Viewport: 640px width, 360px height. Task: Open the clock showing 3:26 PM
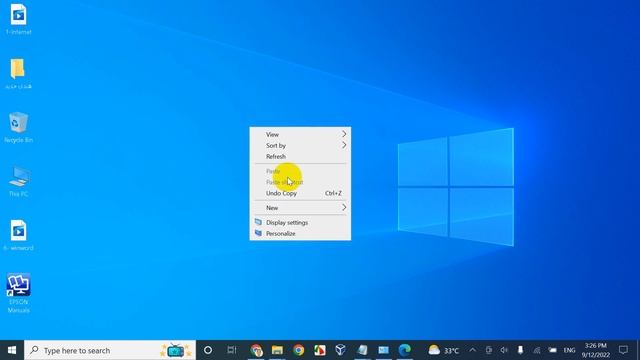tap(596, 350)
